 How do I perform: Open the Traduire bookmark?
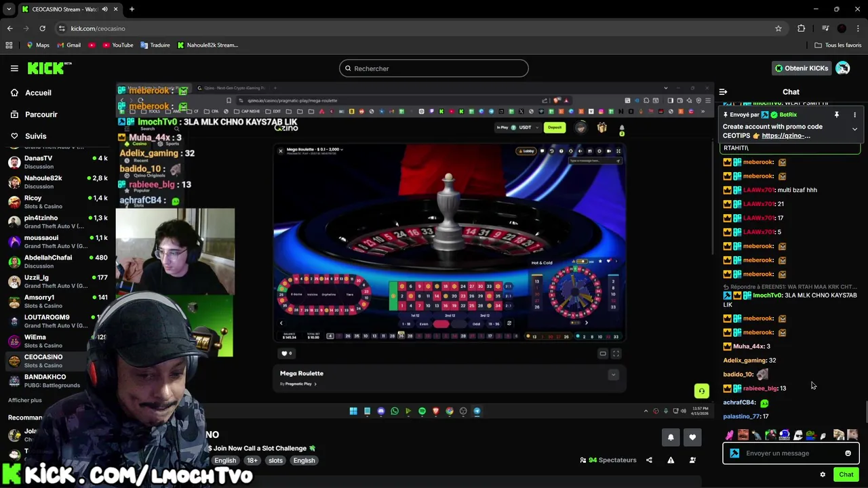click(155, 45)
